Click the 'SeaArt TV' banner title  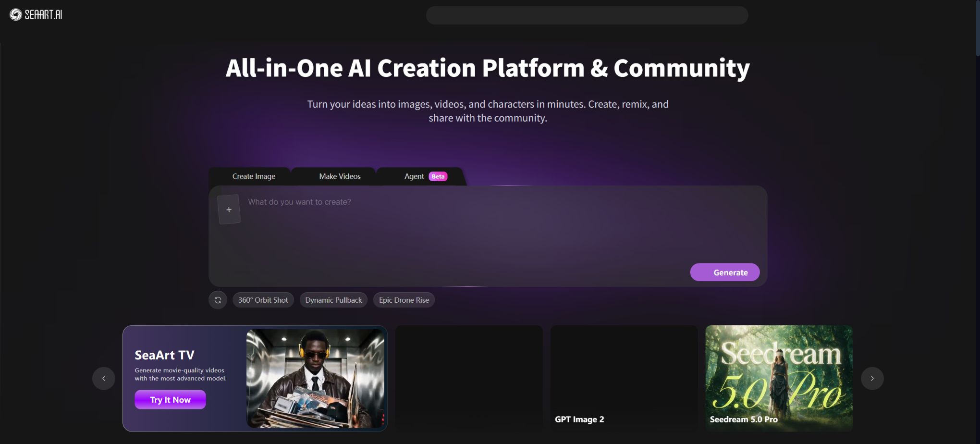point(164,355)
